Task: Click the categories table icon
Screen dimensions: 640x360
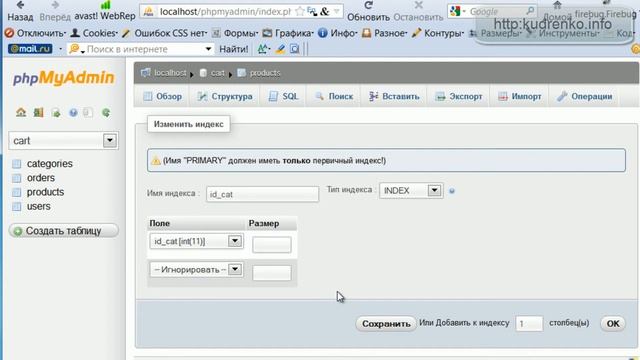Action: pos(16,164)
